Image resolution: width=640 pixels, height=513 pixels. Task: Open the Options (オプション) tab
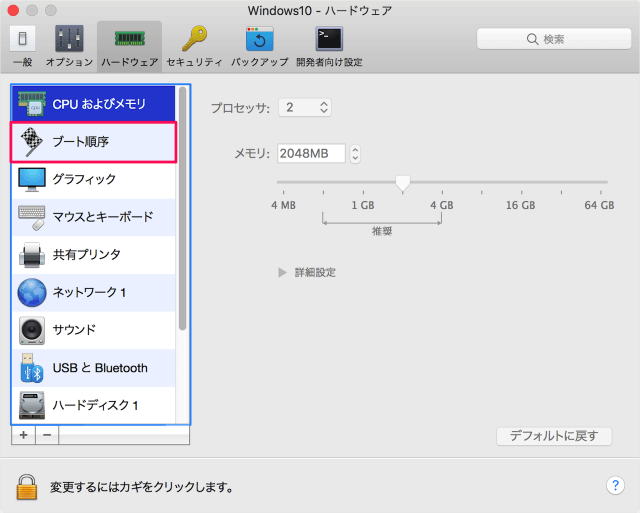point(69,47)
